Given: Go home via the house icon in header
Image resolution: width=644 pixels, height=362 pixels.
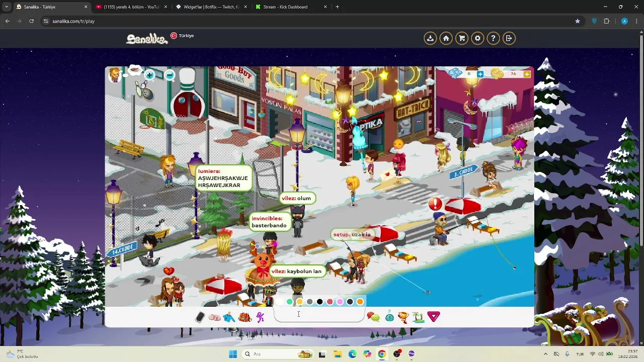Looking at the screenshot, I should click(x=446, y=38).
